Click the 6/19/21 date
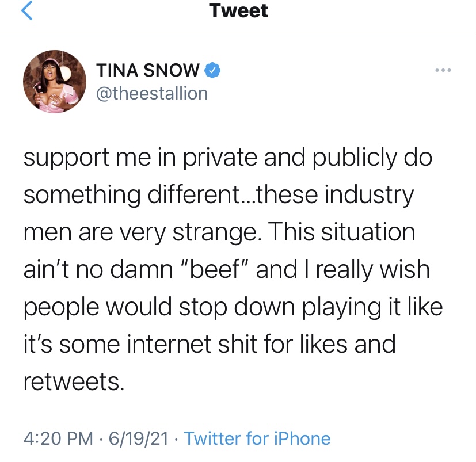 [x=139, y=438]
